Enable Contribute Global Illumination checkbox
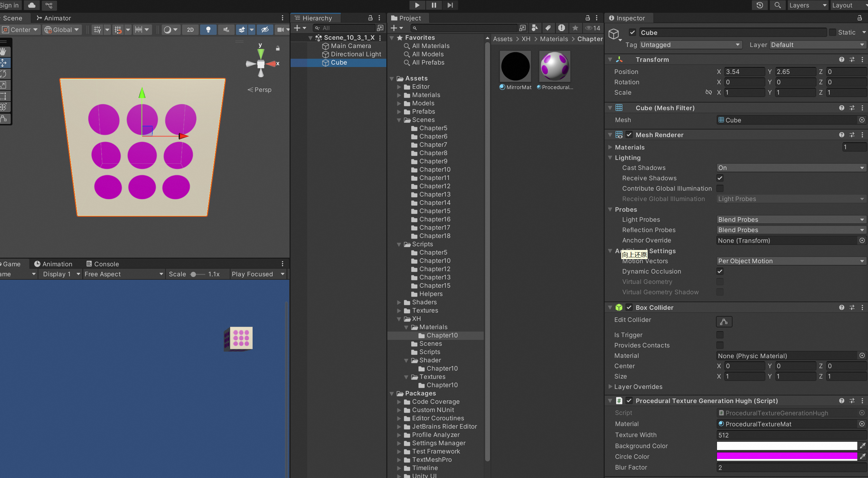This screenshot has height=478, width=868. click(720, 189)
